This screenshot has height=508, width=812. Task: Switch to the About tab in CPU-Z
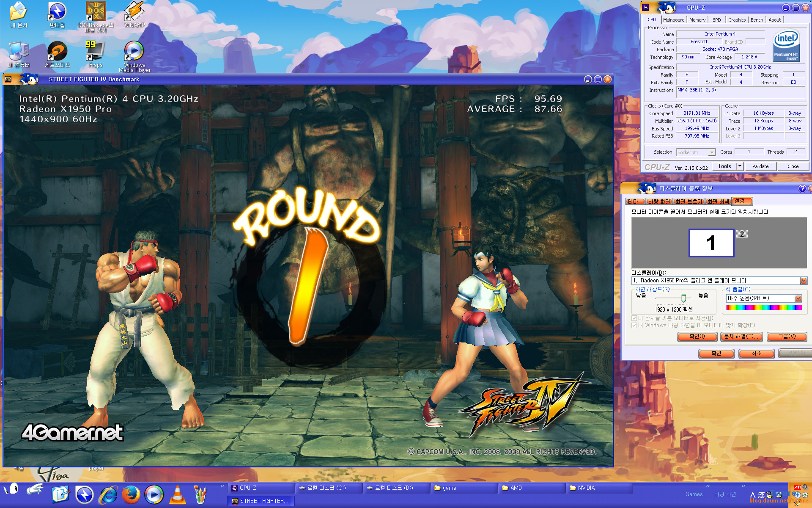(x=774, y=20)
